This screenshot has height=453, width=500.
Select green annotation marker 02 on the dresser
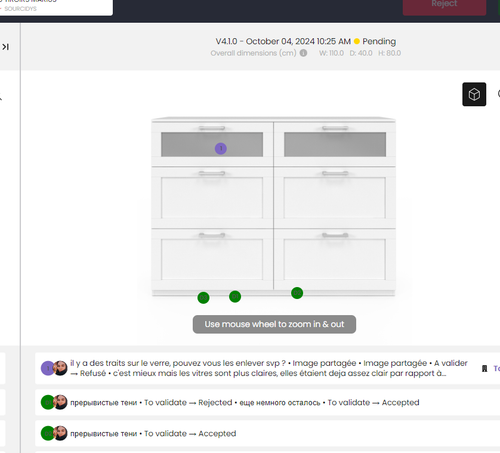[297, 293]
